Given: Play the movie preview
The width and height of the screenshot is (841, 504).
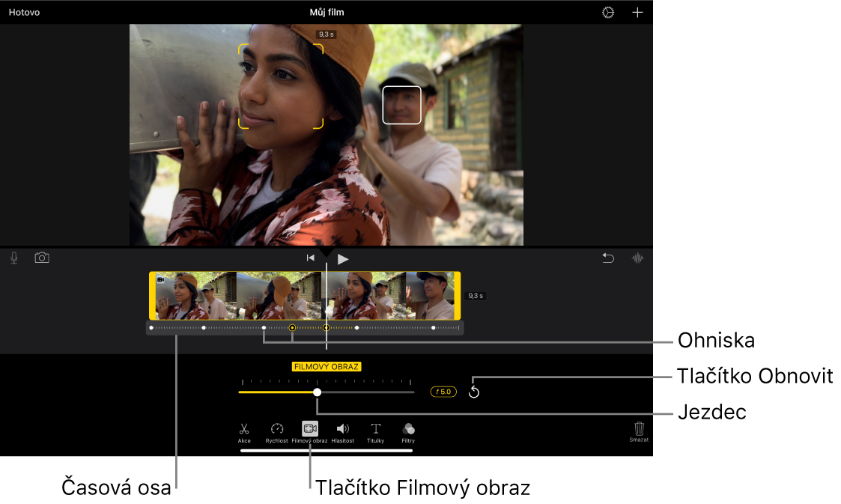Looking at the screenshot, I should [x=343, y=260].
